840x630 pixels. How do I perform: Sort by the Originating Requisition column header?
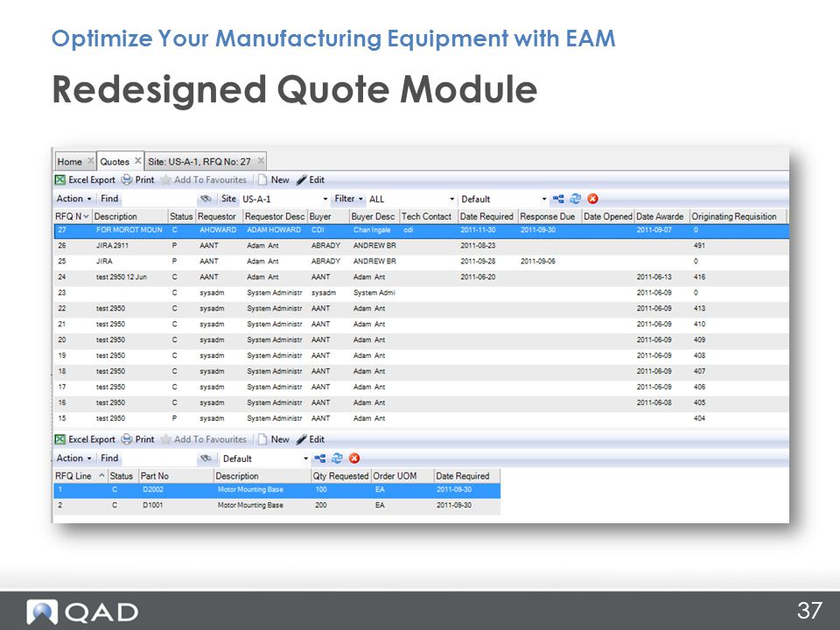click(738, 216)
